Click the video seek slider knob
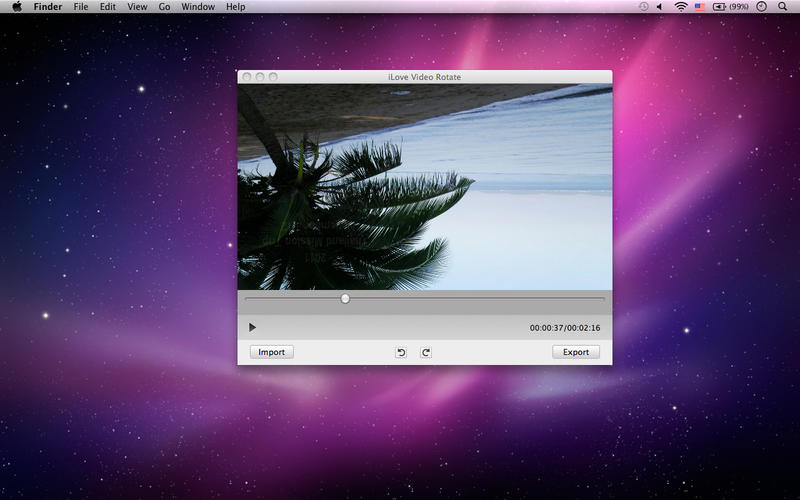 [x=345, y=298]
